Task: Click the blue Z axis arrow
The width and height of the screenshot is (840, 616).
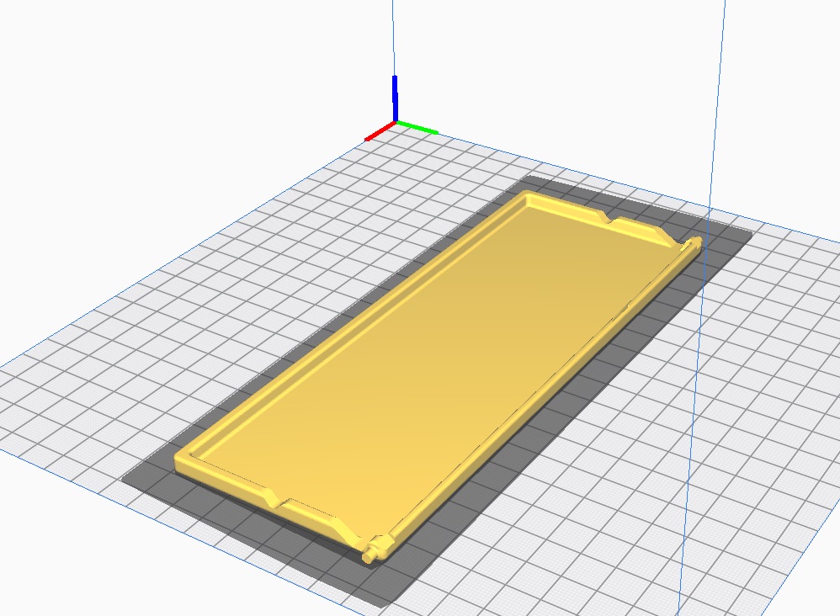Action: (x=395, y=97)
